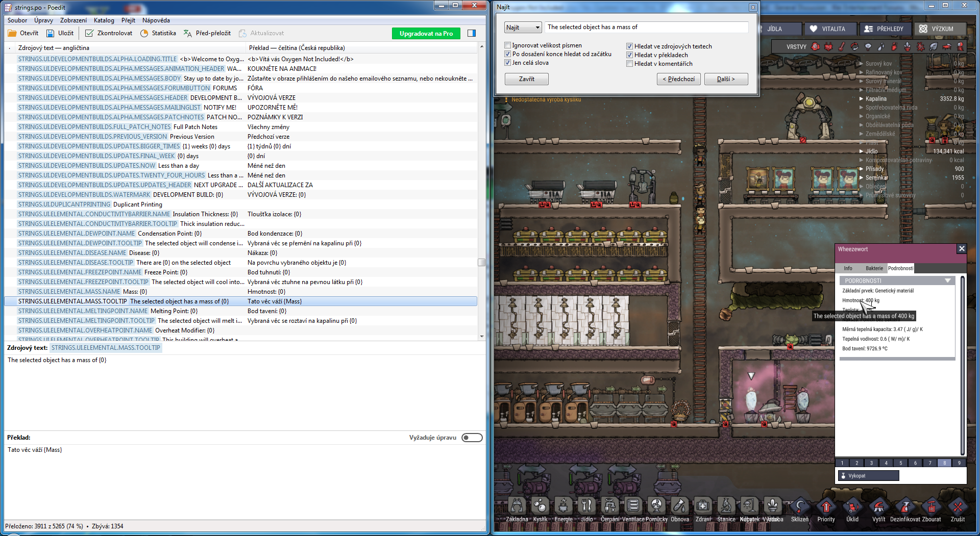Select the Zrušit cancel tool
Viewport: 980px width, 536px height.
pyautogui.click(x=958, y=507)
